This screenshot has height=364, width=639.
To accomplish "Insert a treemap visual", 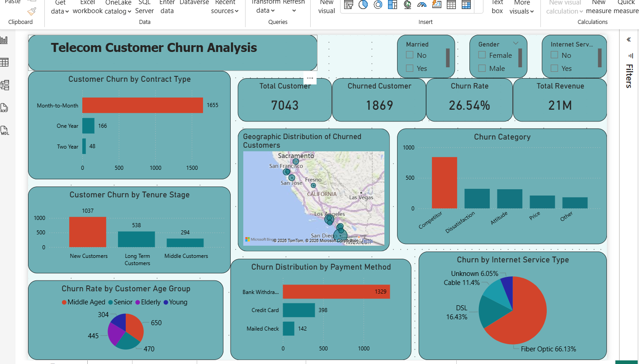I will coord(393,5).
